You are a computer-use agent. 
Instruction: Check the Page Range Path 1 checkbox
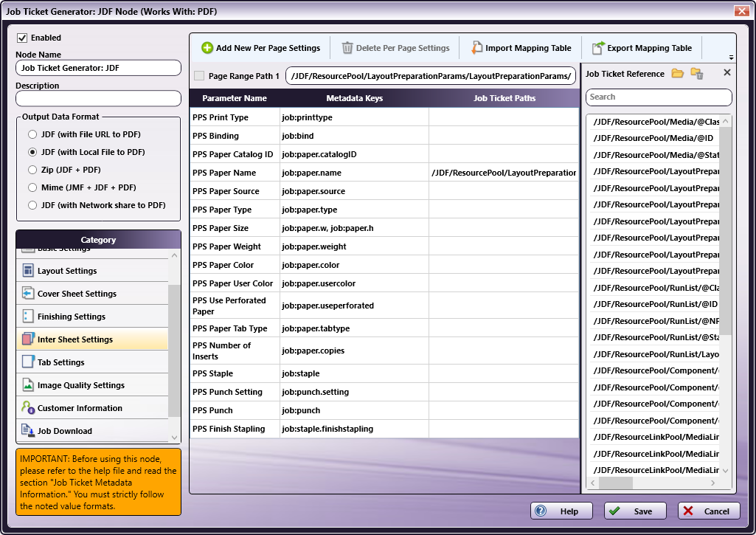coord(198,76)
